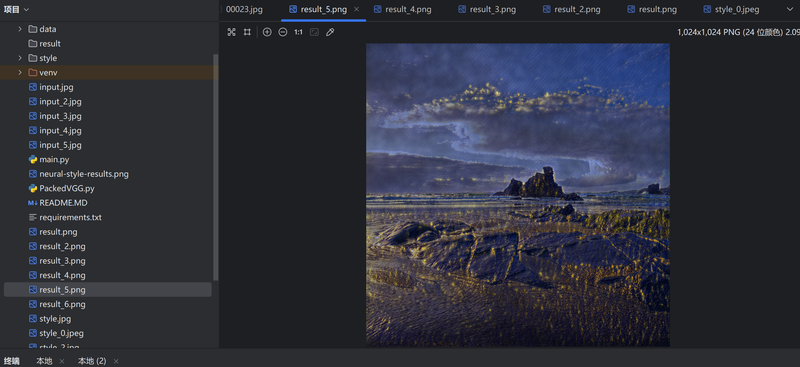Switch to the 00023.jpg tab
800x367 pixels.
[244, 9]
